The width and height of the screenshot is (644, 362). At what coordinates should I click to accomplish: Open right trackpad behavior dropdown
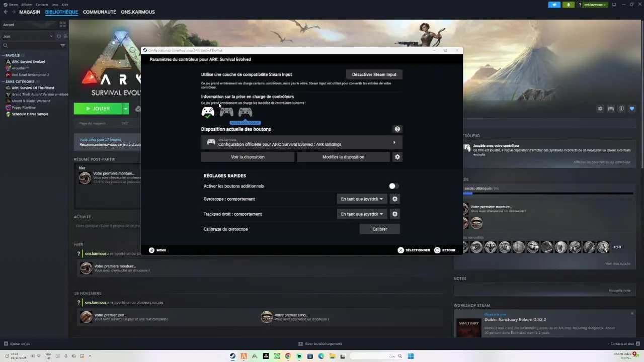click(362, 214)
